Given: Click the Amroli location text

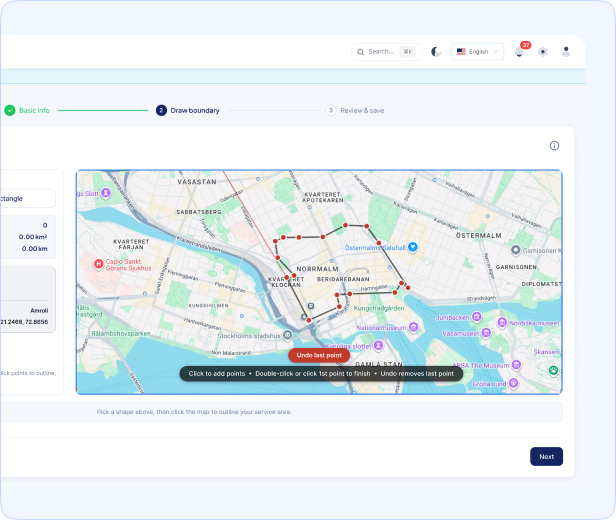Looking at the screenshot, I should [x=39, y=311].
